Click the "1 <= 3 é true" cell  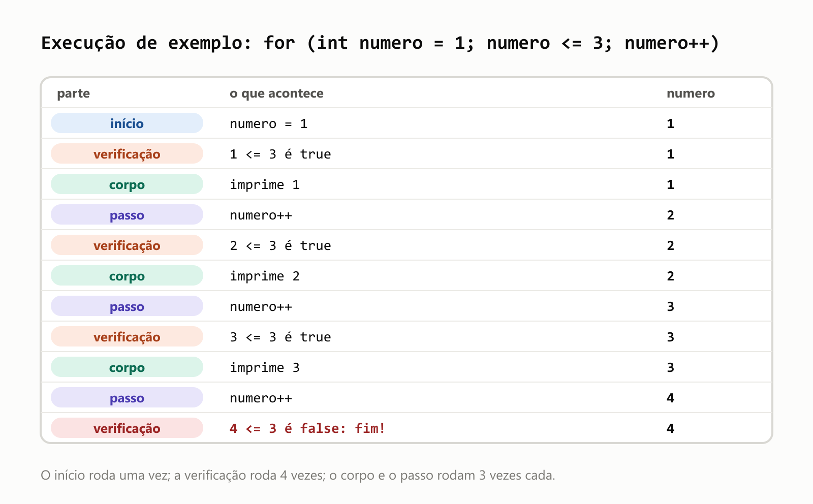point(280,154)
